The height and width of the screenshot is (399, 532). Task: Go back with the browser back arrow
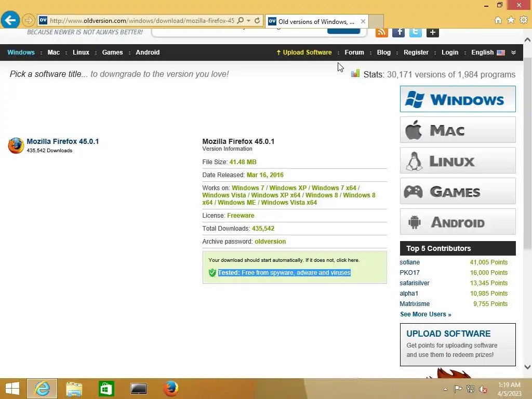click(10, 20)
